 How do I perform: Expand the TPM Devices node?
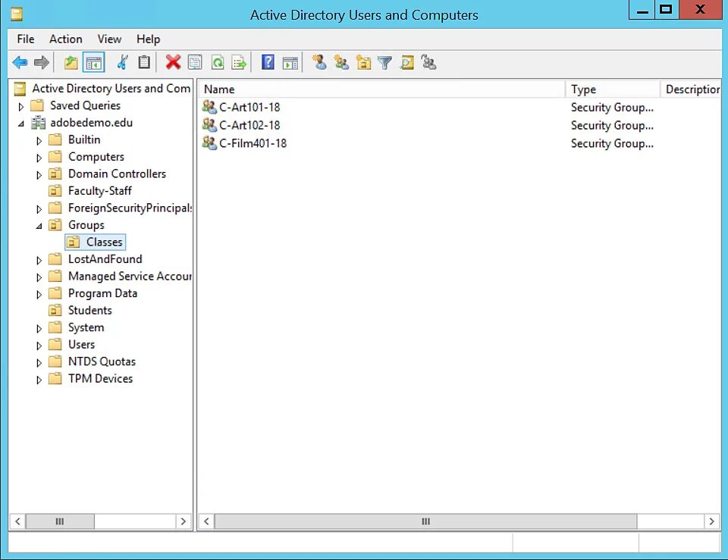click(39, 380)
